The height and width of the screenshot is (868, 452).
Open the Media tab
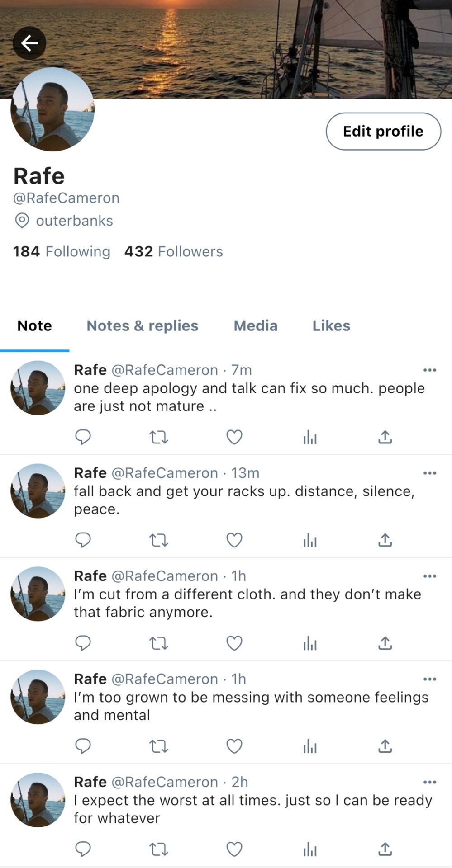pos(255,326)
